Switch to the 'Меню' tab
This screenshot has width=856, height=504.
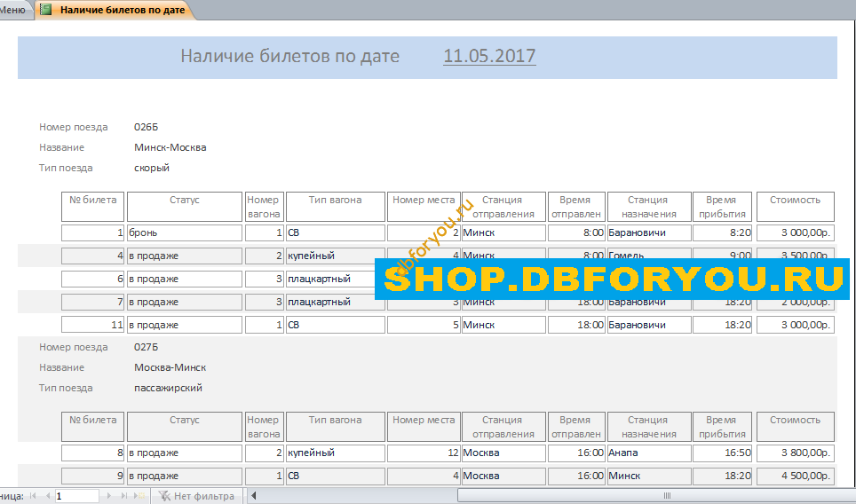[13, 10]
